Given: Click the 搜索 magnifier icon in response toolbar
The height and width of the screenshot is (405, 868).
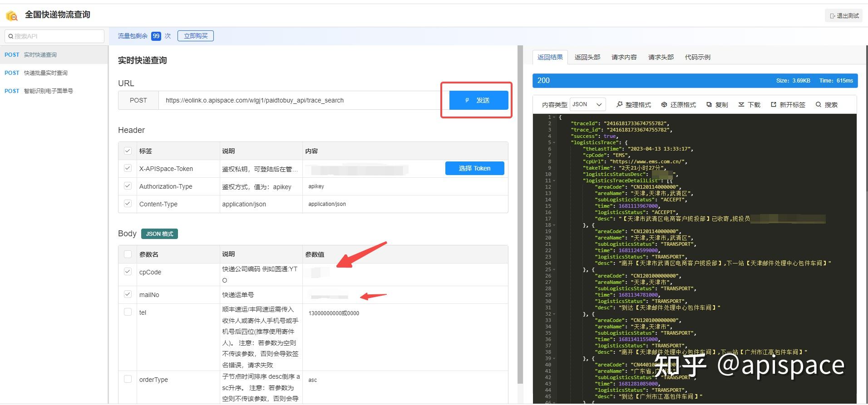Looking at the screenshot, I should tap(819, 104).
